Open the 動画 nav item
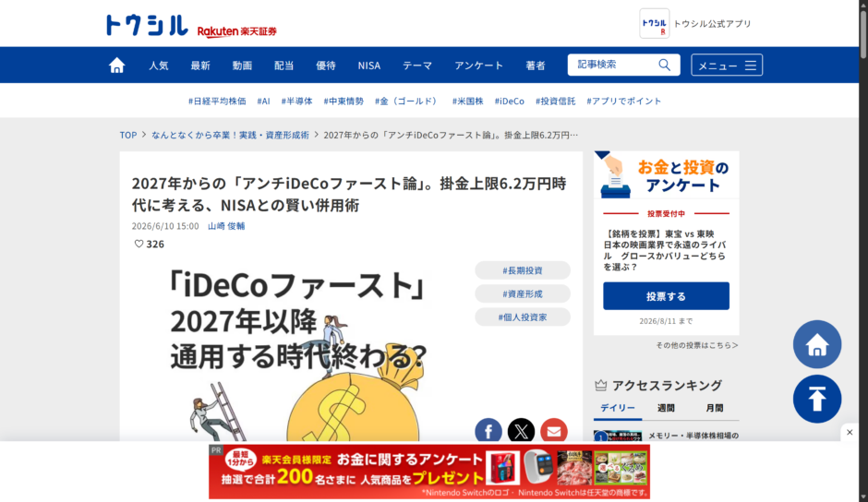The width and height of the screenshot is (868, 502). [242, 66]
